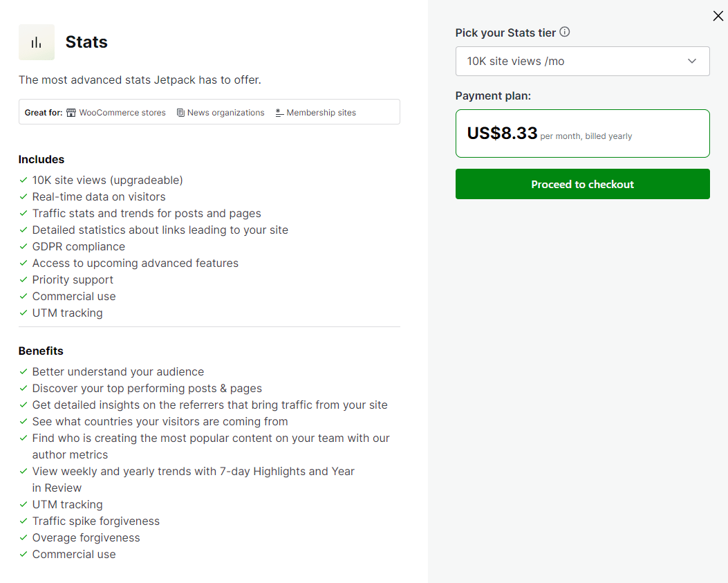
Task: Select the US$8.33 yearly payment plan
Action: [582, 133]
